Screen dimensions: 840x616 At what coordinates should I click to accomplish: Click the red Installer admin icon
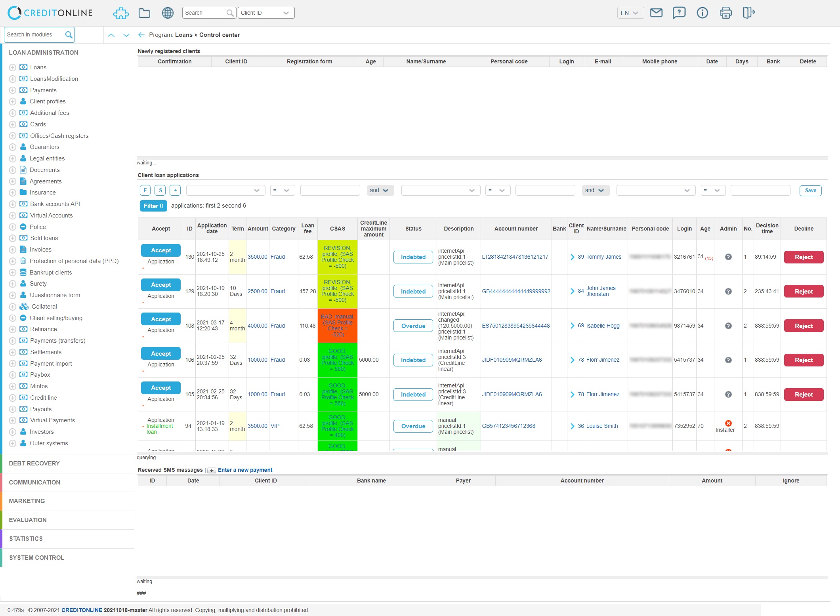[728, 423]
